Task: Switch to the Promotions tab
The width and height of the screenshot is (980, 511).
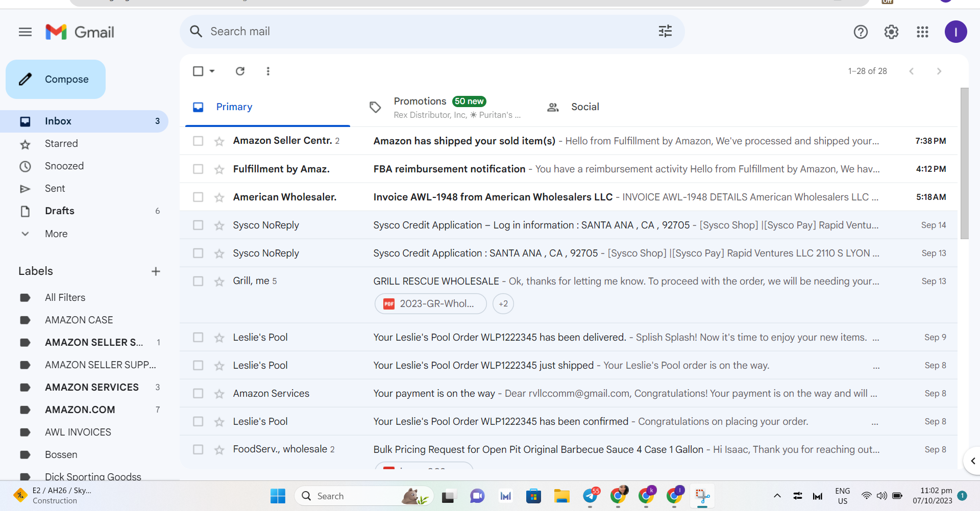Action: pos(445,107)
